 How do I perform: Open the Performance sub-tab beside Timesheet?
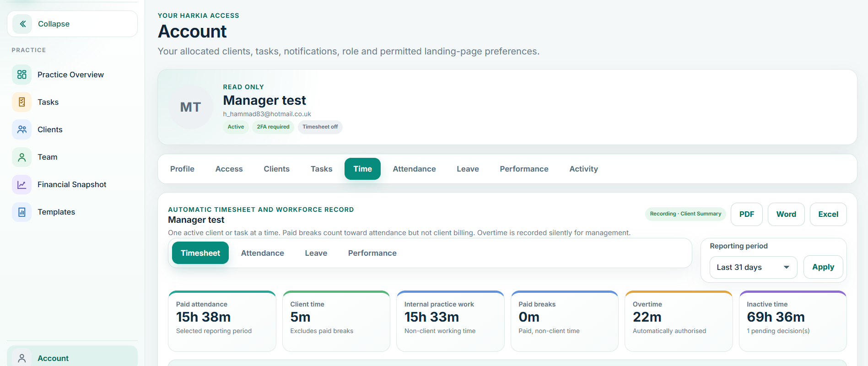coord(372,253)
